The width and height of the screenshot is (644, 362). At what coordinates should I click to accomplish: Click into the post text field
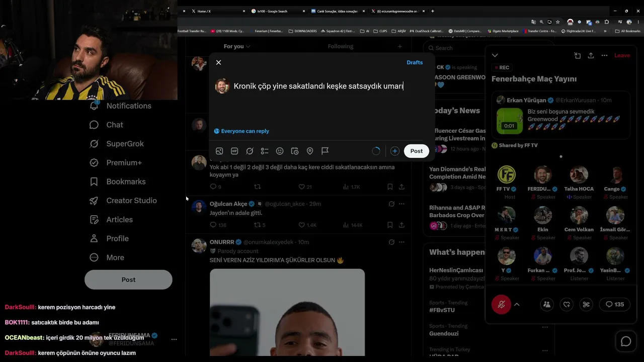tap(318, 86)
